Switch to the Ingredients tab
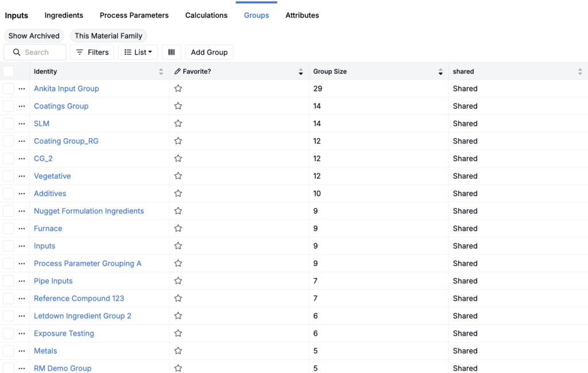 (64, 16)
